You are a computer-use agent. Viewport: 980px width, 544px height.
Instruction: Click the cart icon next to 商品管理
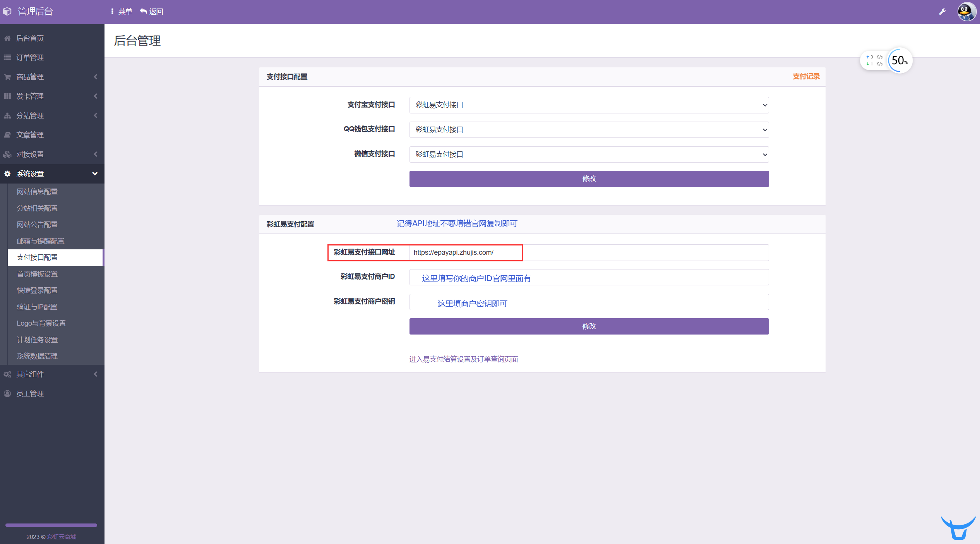[x=7, y=77]
